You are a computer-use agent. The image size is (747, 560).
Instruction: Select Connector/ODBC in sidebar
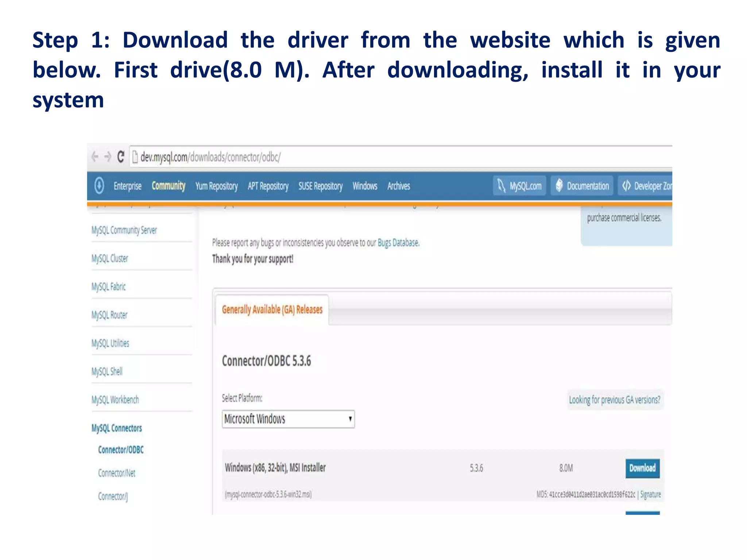click(x=121, y=450)
